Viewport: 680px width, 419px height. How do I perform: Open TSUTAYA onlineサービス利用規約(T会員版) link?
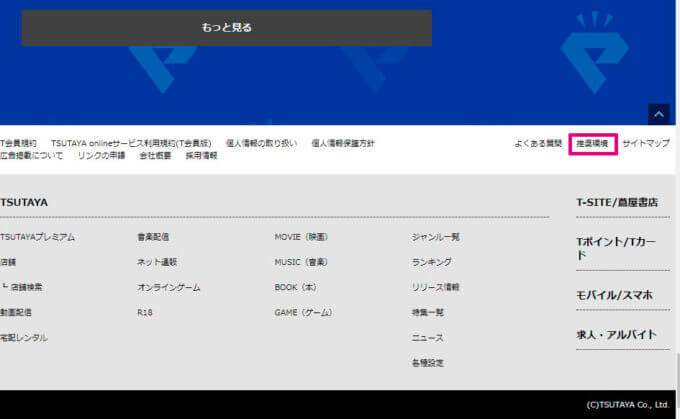[131, 143]
